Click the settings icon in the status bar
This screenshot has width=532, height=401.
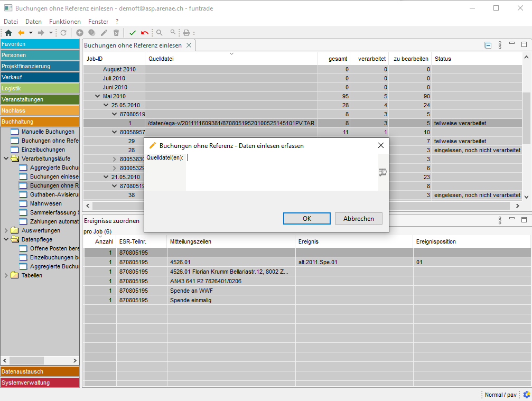(x=526, y=395)
